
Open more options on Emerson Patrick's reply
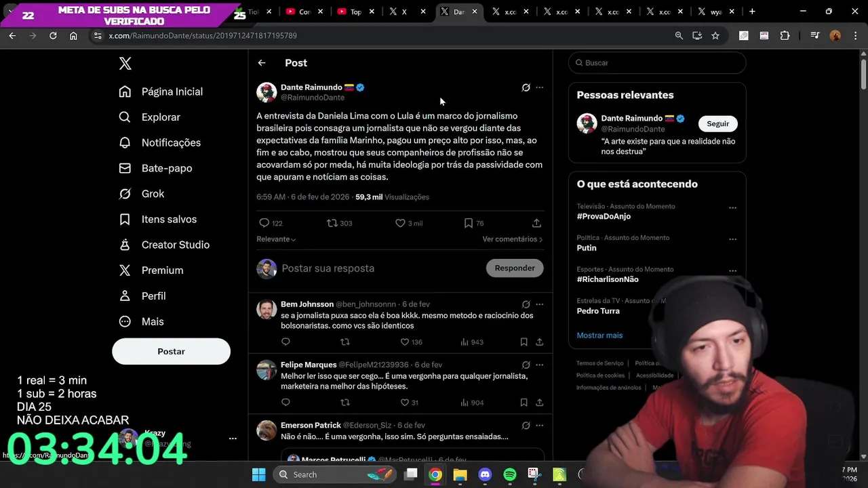540,426
